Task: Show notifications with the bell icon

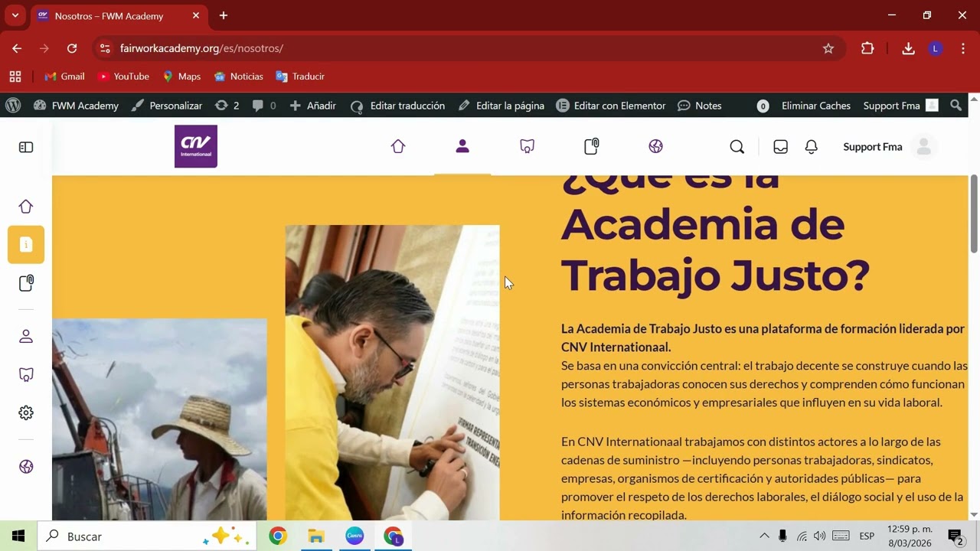Action: tap(812, 147)
